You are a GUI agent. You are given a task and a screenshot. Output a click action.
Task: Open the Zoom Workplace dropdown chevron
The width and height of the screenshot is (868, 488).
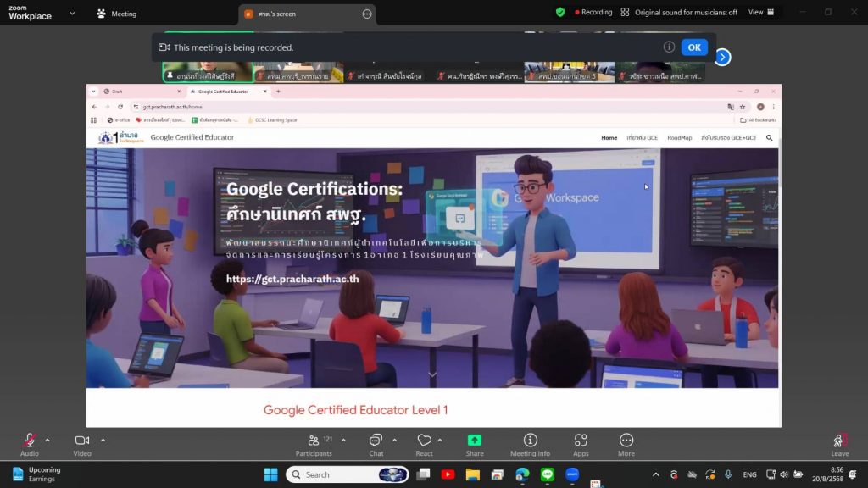[72, 14]
